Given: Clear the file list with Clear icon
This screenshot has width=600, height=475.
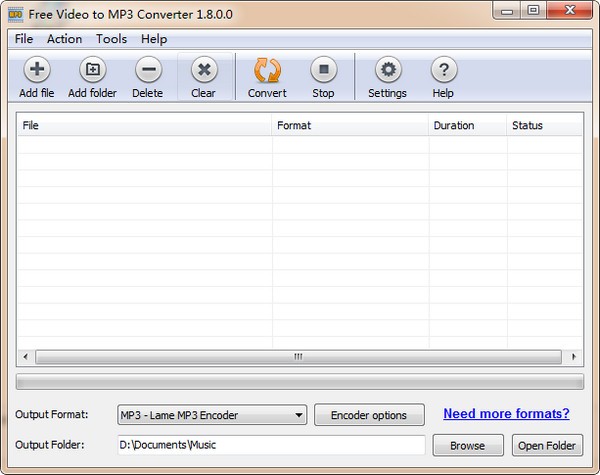Looking at the screenshot, I should [204, 70].
